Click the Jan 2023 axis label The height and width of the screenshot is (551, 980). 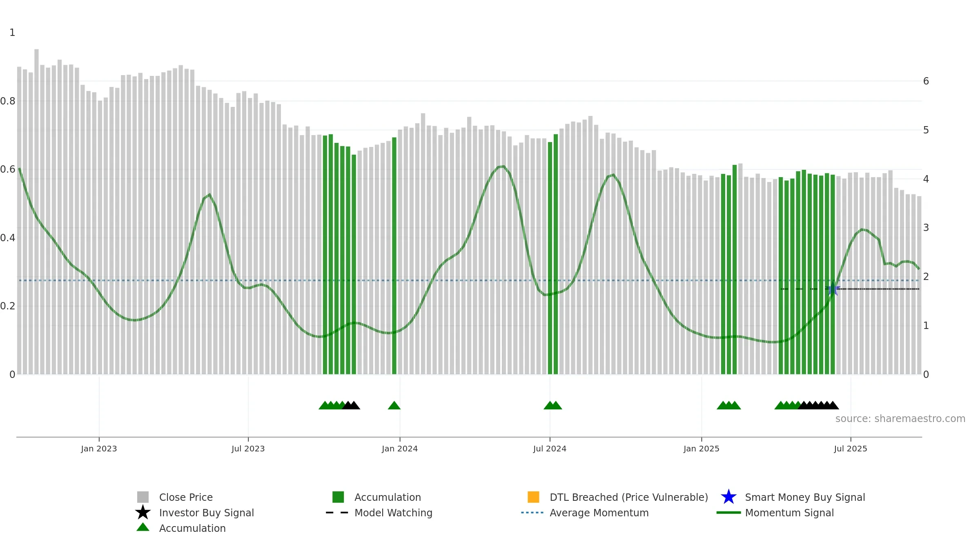99,449
